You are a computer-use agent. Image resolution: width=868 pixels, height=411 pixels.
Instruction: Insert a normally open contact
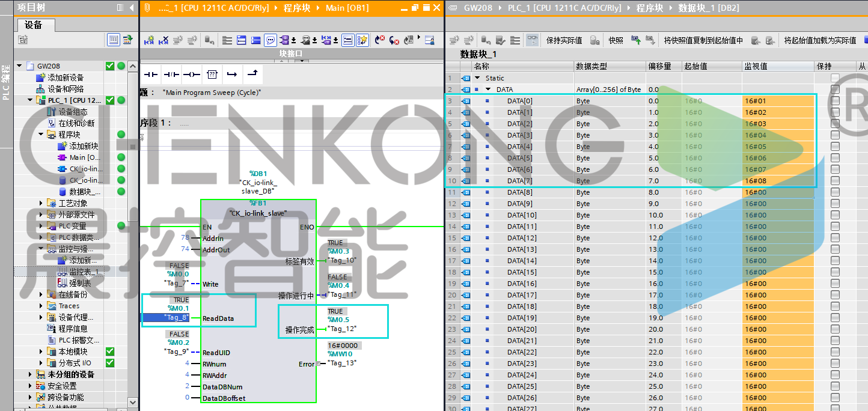coord(150,75)
